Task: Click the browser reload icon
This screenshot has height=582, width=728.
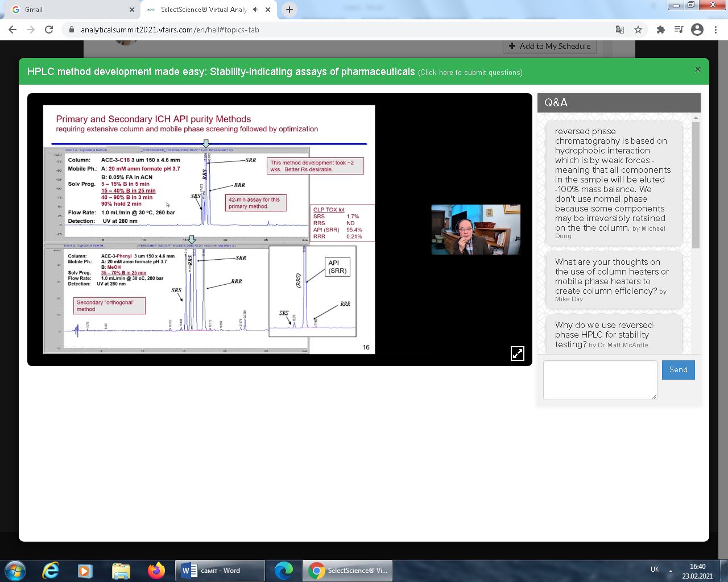Action: click(x=49, y=30)
